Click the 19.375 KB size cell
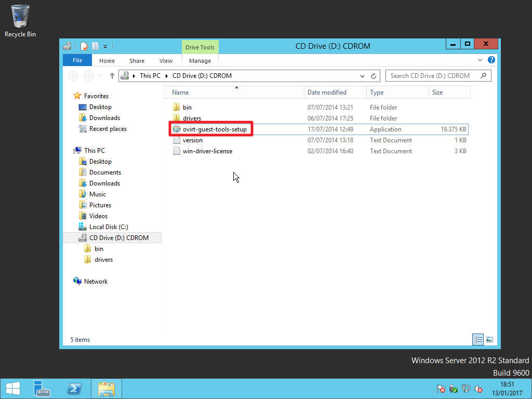 [453, 129]
